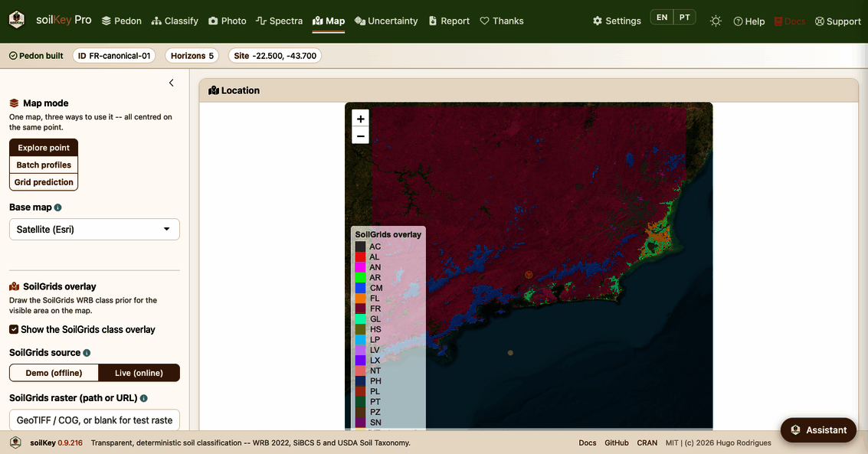The image size is (868, 454).
Task: Show SoilGrids source info icon
Action: click(87, 353)
